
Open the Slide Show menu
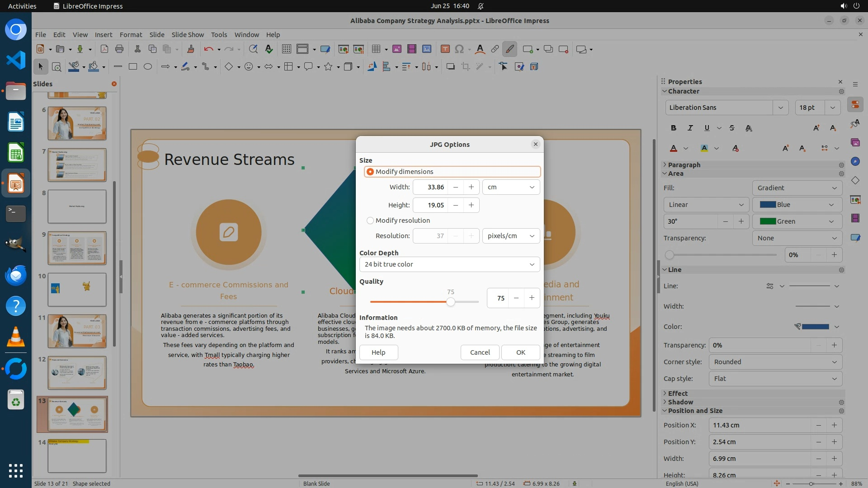(x=187, y=34)
